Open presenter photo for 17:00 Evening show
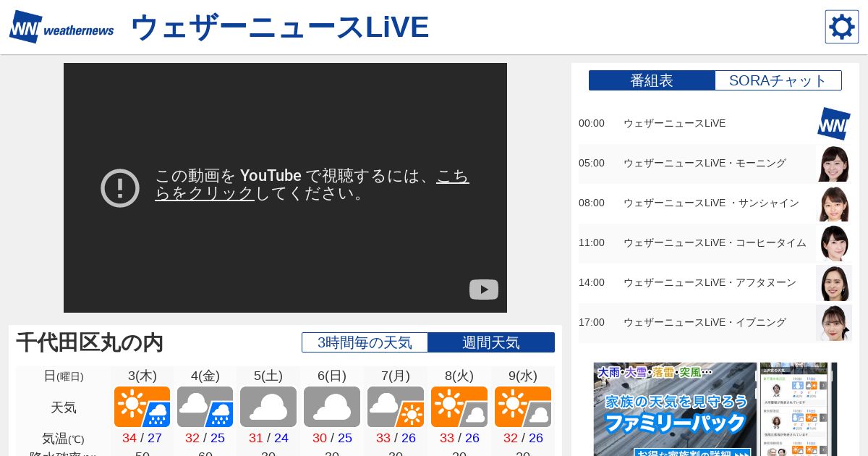Screen dimensions: 868x456 coord(834,323)
